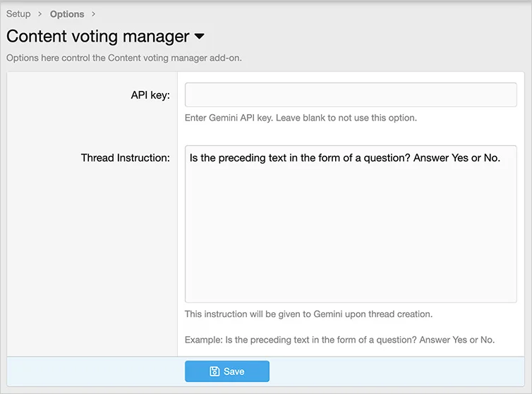532x394 pixels.
Task: Click the "API key:" field label
Action: [x=150, y=95]
